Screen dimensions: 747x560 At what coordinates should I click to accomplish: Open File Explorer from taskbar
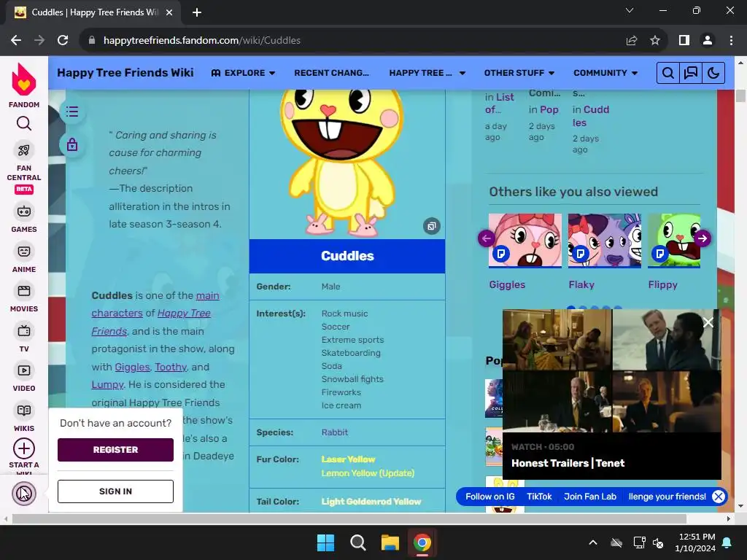(390, 542)
